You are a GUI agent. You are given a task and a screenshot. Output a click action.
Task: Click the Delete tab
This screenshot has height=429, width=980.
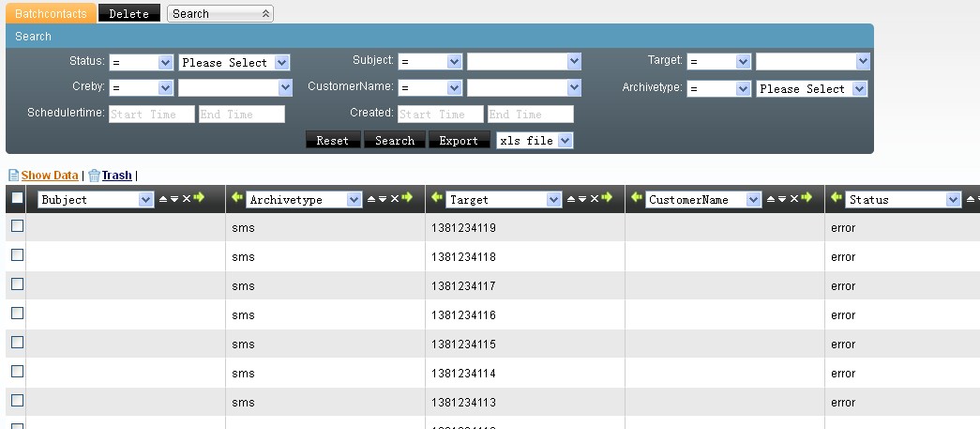[x=128, y=14]
